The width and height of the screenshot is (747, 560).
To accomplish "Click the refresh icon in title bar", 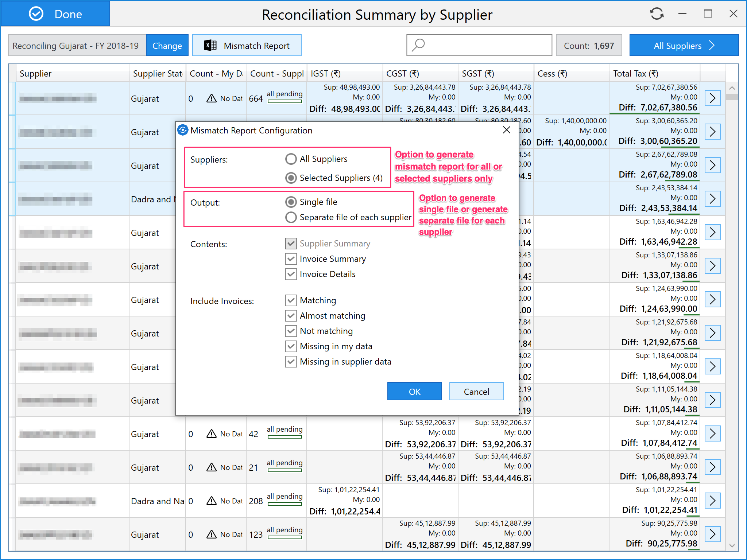I will point(657,14).
